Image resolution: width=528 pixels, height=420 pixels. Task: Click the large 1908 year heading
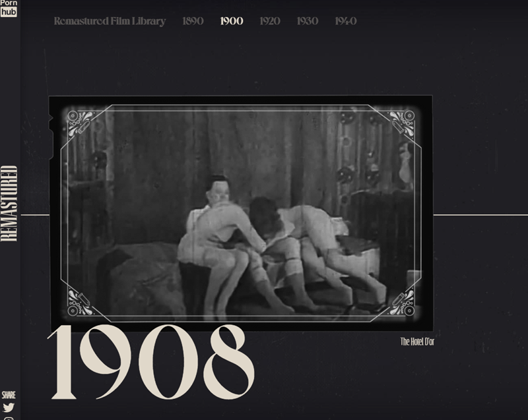point(151,362)
